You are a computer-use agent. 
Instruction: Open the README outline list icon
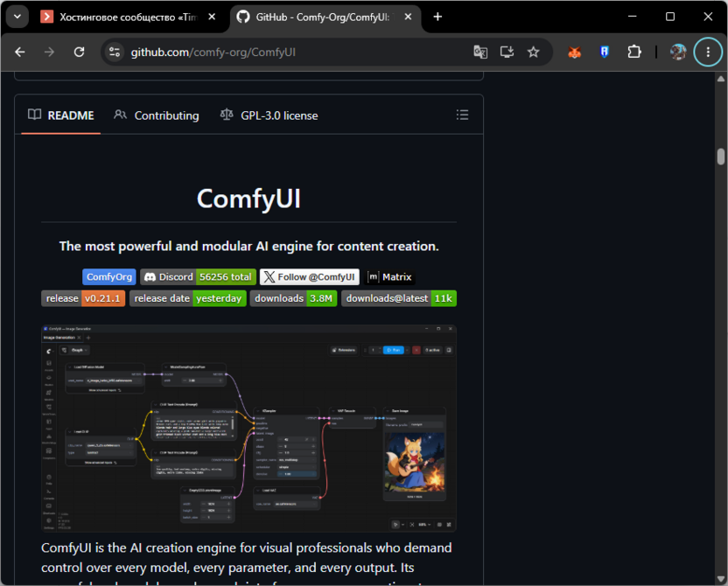click(x=462, y=115)
